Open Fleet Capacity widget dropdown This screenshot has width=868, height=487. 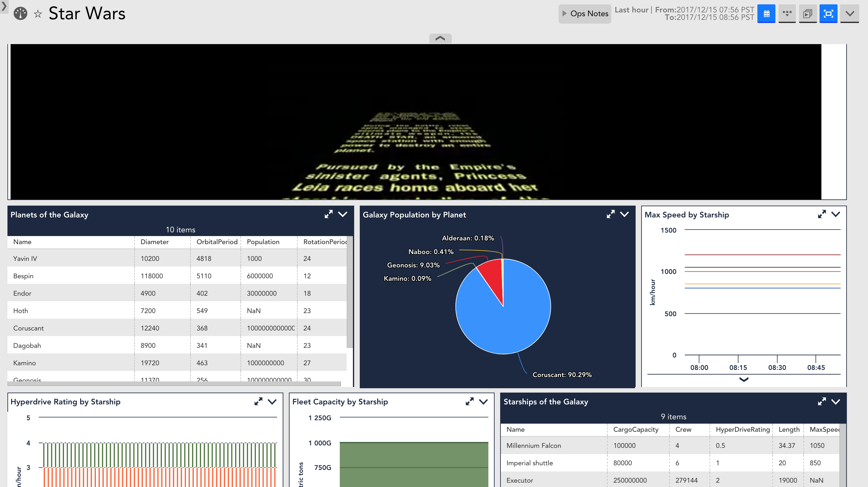pos(483,402)
